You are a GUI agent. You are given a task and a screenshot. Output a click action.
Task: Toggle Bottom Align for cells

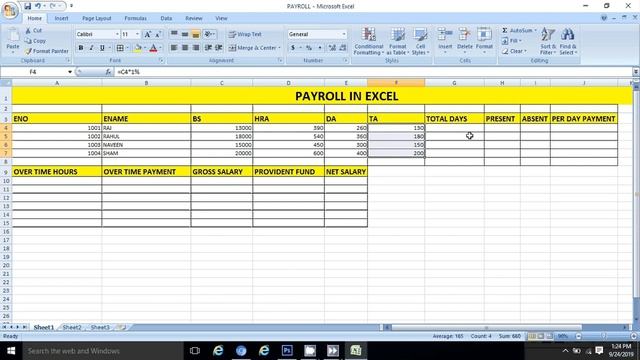pyautogui.click(x=196, y=34)
